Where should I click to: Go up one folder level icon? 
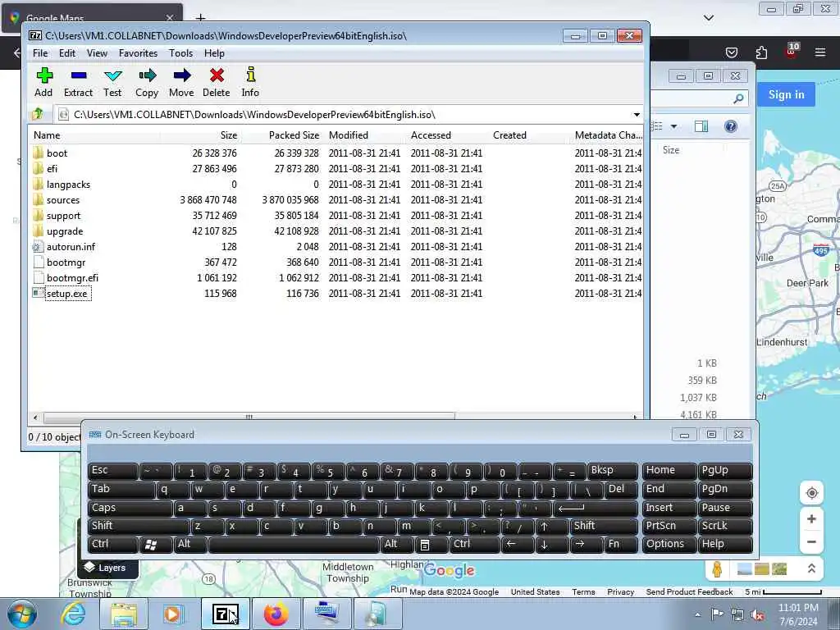click(x=38, y=114)
